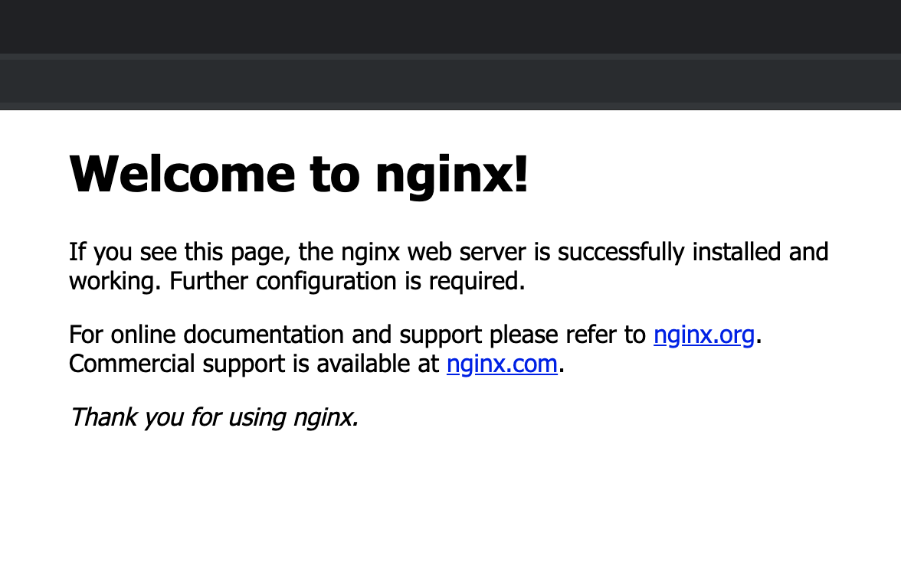901x588 pixels.
Task: Click the "Commercial support is available at" text
Action: [254, 364]
